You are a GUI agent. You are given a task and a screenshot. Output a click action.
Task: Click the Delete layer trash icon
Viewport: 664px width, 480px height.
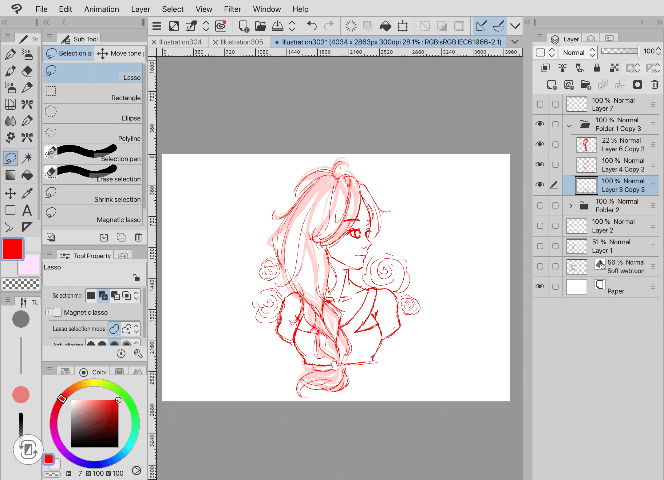pyautogui.click(x=655, y=85)
